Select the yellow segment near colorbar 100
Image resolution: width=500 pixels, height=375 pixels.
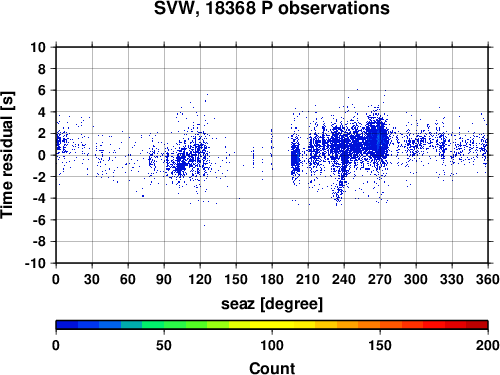[x=272, y=325]
